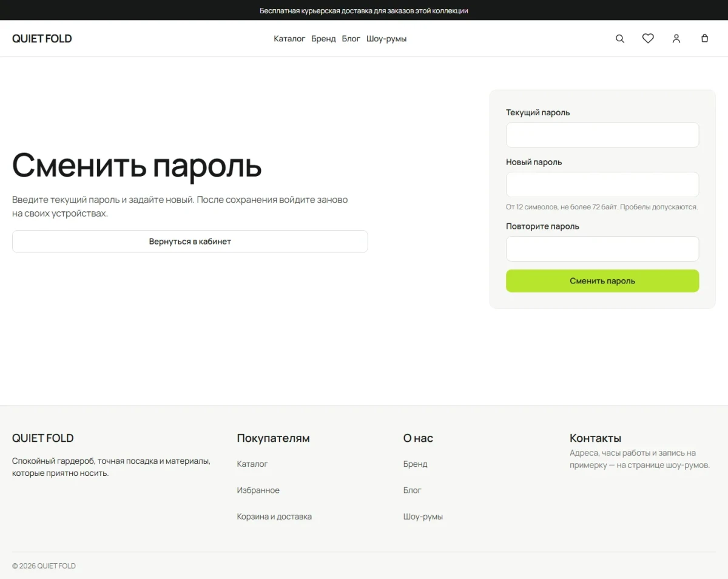
Task: Go to QUIET FOLD logo in header
Action: [x=42, y=38]
